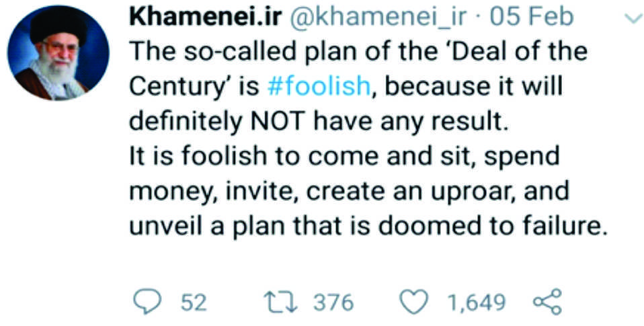Click the 376 retweets count
Screen dimensions: 644x326
tap(333, 303)
